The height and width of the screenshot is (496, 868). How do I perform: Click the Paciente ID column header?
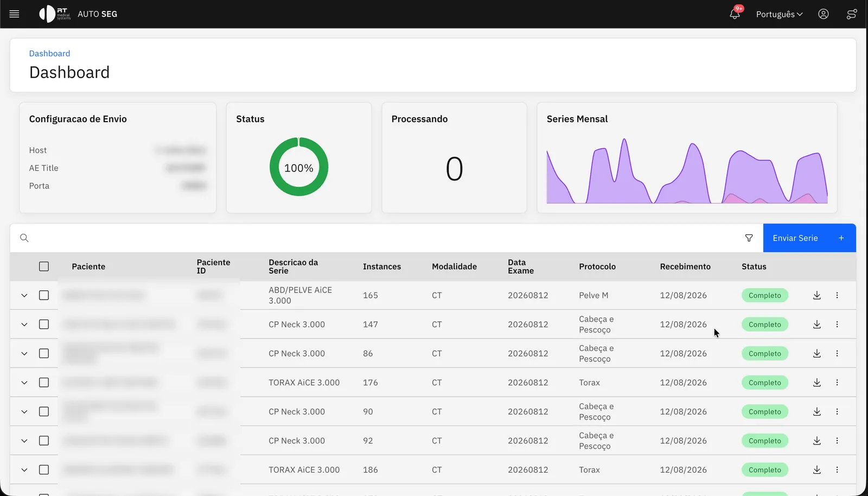click(x=213, y=266)
